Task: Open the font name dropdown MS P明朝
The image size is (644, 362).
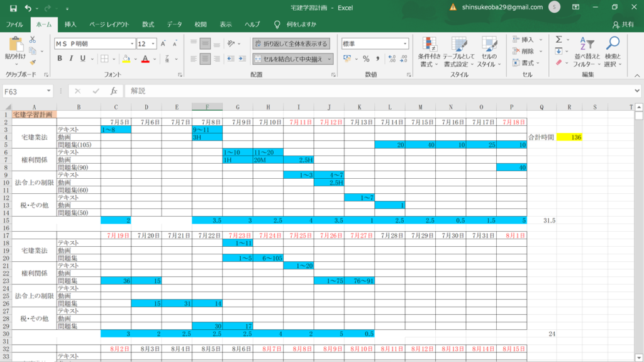Action: pos(94,43)
